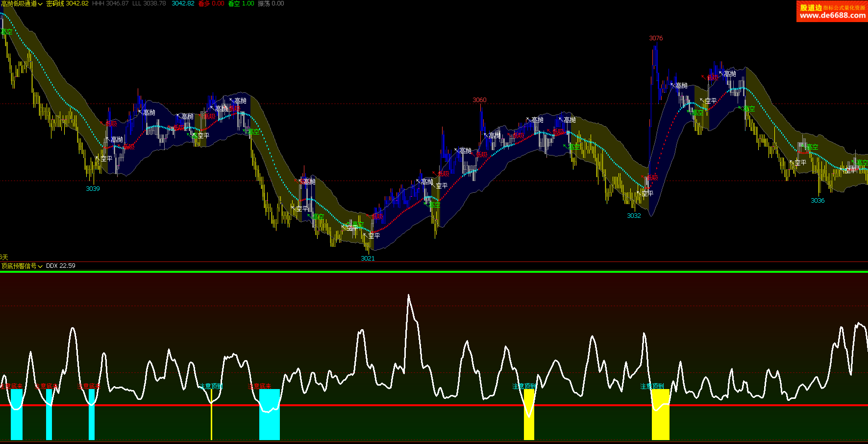Click the 3036 low price marker
868x444 pixels.
point(818,201)
